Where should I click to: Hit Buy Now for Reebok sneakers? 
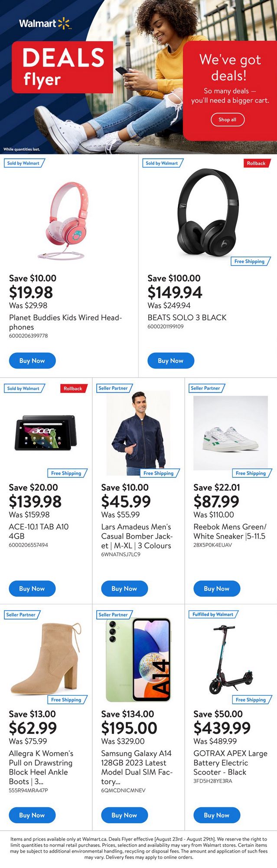pos(216,589)
